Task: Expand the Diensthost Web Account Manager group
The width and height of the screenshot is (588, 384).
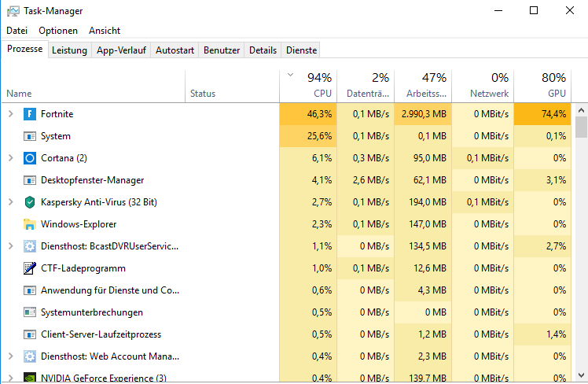Action: pyautogui.click(x=11, y=356)
